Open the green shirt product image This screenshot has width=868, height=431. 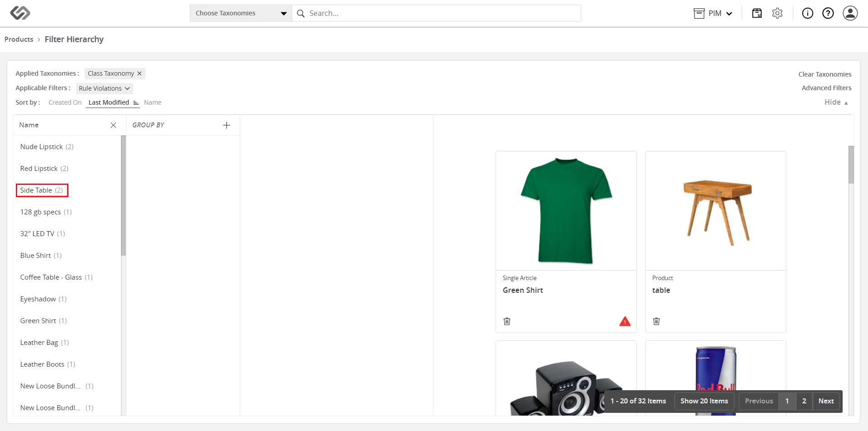[x=566, y=211]
